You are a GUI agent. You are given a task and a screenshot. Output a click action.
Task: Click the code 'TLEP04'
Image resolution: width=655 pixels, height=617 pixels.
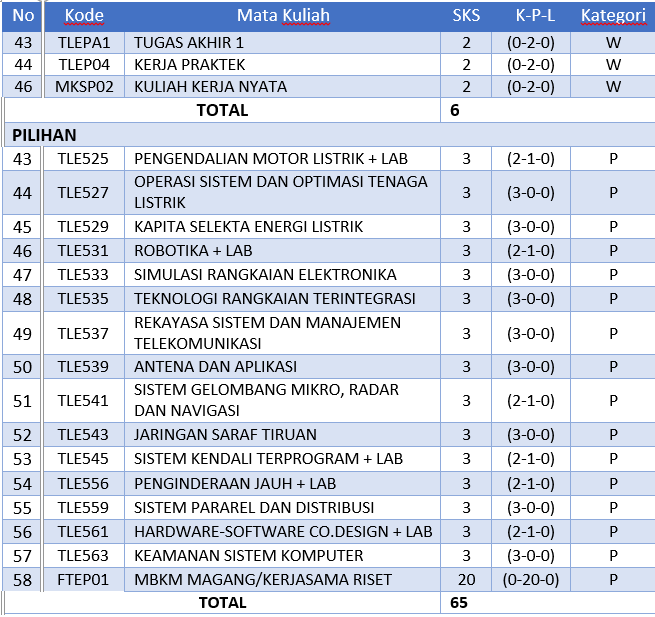click(84, 65)
